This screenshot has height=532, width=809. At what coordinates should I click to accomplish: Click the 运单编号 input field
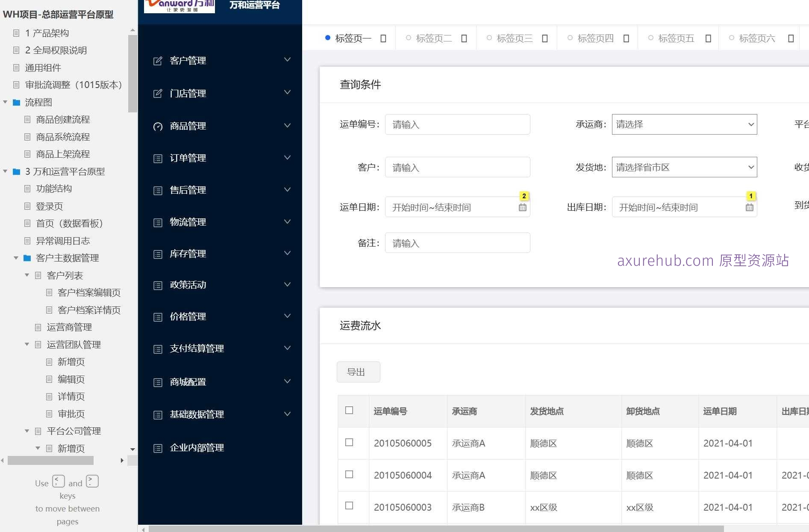click(457, 124)
